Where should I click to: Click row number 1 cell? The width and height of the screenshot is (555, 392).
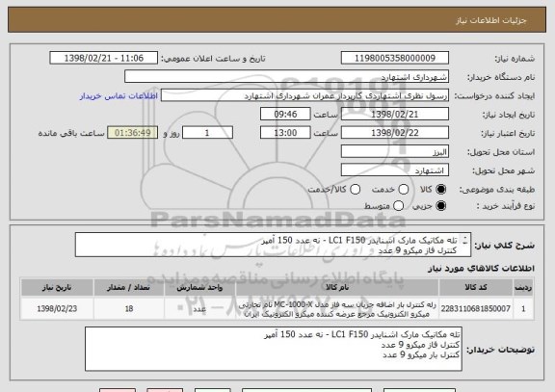[x=523, y=309]
